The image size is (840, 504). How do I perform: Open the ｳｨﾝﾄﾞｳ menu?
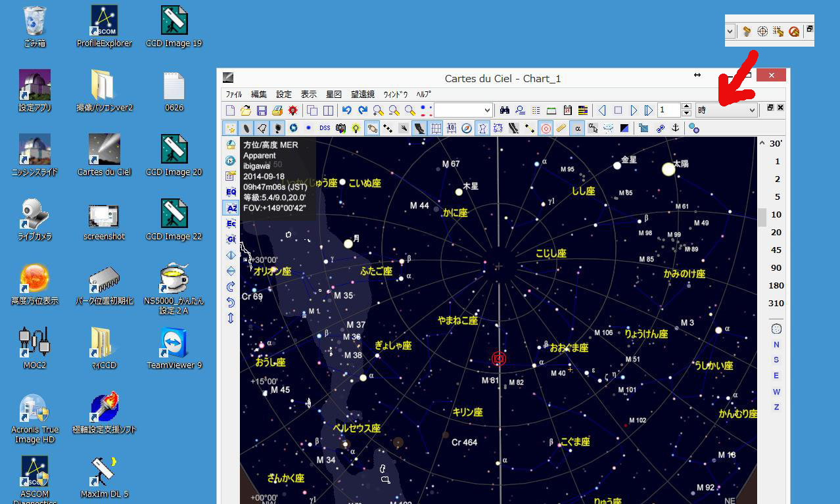[396, 94]
